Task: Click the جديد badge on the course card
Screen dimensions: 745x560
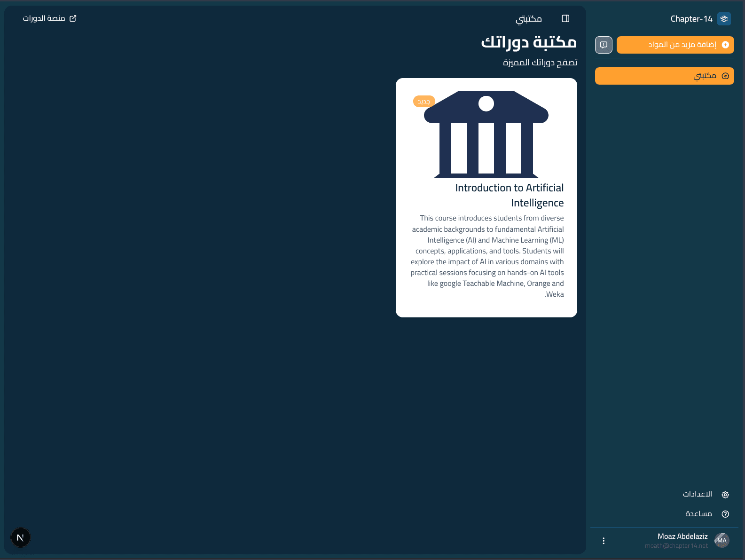Action: coord(424,102)
